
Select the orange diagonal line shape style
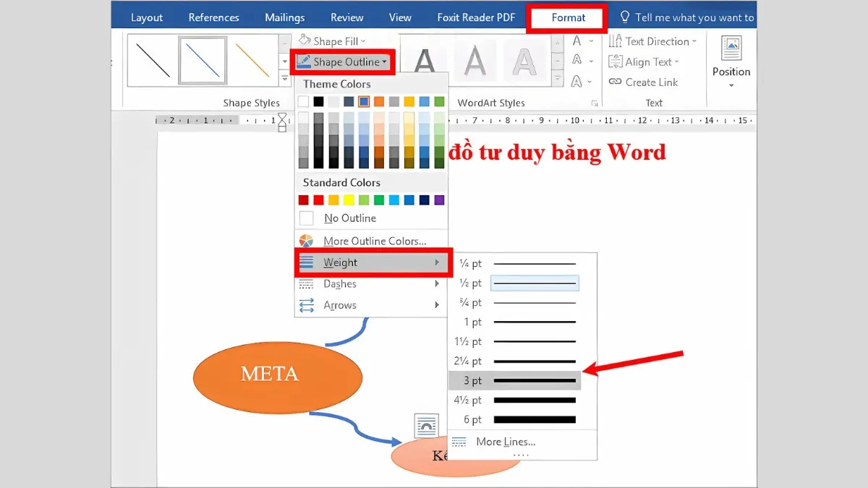coord(252,61)
